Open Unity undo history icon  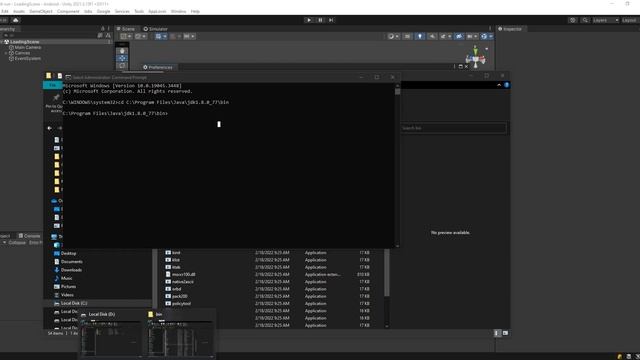tap(573, 20)
